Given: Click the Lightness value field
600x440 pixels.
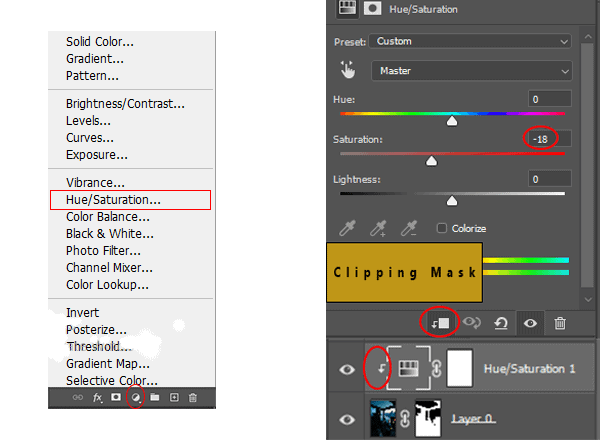Looking at the screenshot, I should (x=550, y=179).
